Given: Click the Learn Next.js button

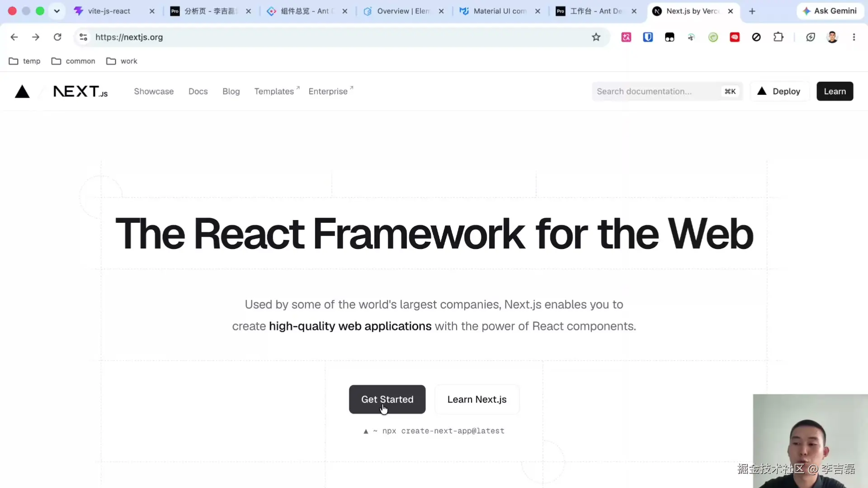Looking at the screenshot, I should [477, 399].
